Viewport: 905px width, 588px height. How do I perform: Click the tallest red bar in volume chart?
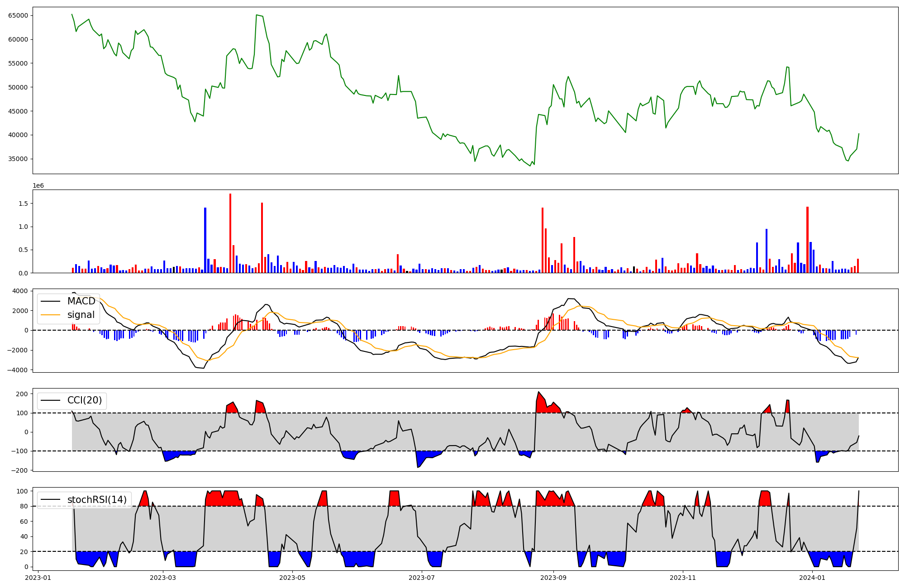[x=230, y=233]
